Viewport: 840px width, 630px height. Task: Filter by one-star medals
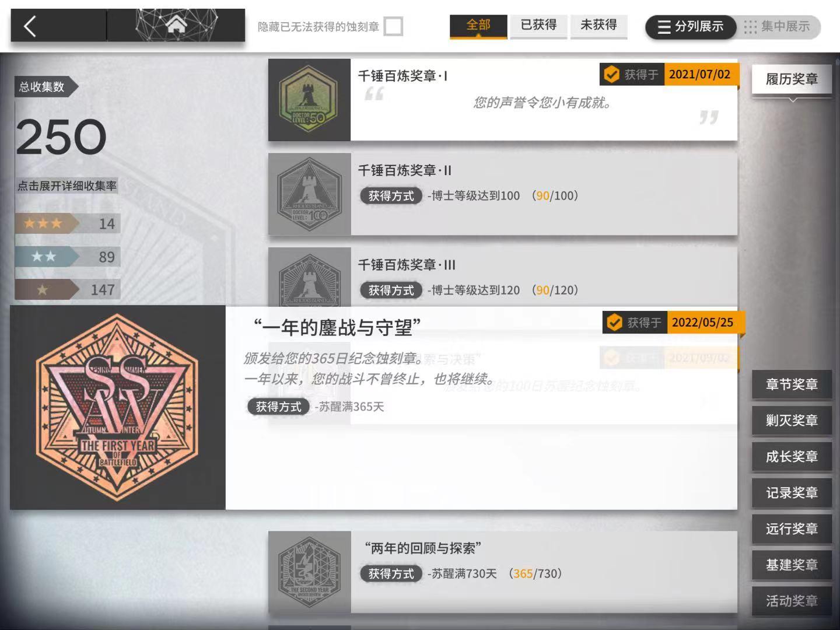(68, 289)
